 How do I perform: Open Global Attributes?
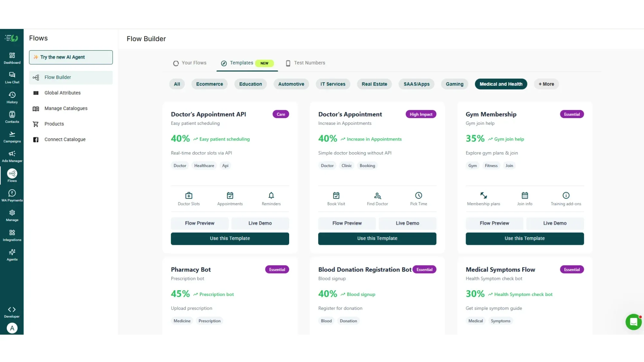(x=71, y=93)
